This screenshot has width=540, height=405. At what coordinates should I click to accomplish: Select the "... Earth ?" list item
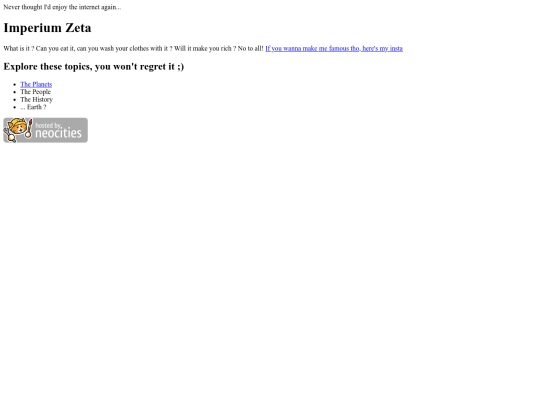click(x=33, y=107)
